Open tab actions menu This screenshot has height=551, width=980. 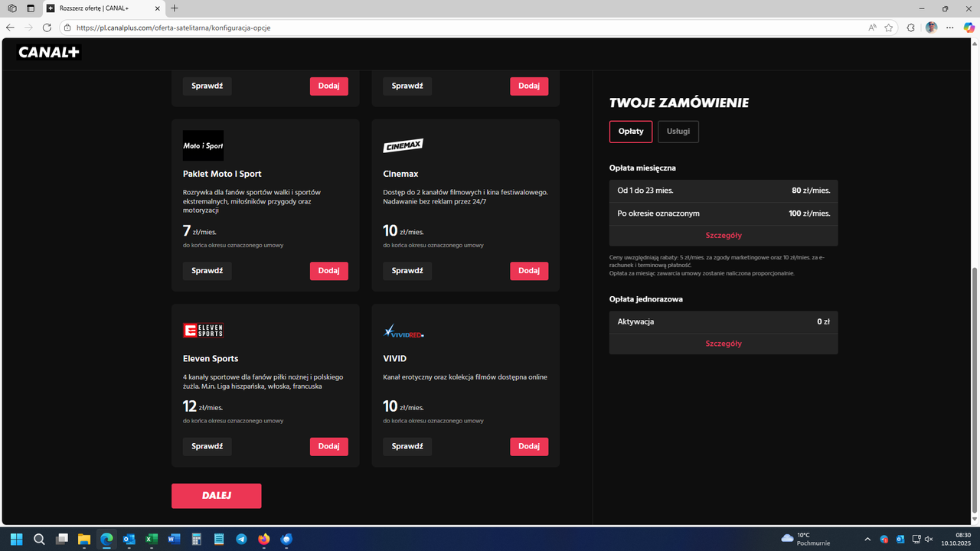31,8
